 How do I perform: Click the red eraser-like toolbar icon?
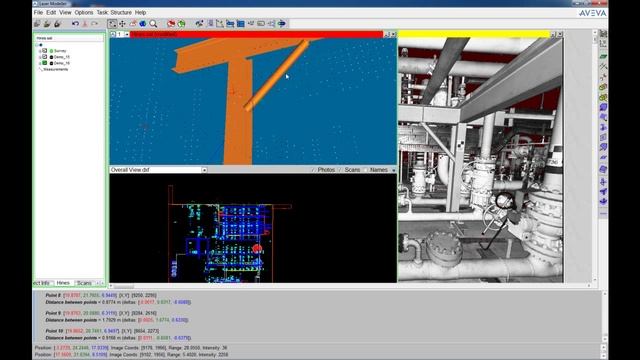[133, 24]
